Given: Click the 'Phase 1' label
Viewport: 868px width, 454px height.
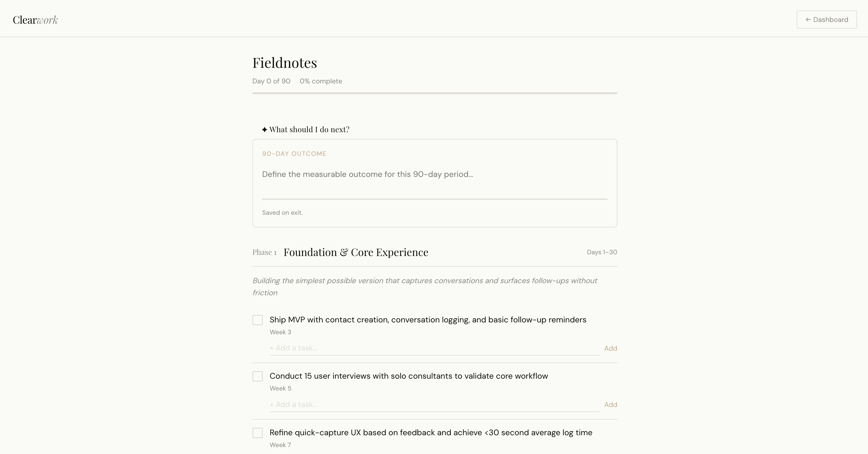Looking at the screenshot, I should (265, 252).
